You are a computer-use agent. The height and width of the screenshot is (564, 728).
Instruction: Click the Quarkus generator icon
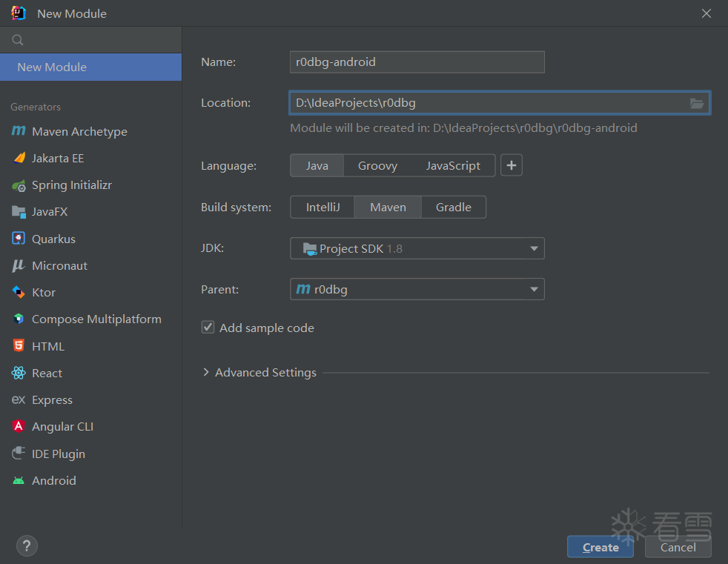coord(18,238)
